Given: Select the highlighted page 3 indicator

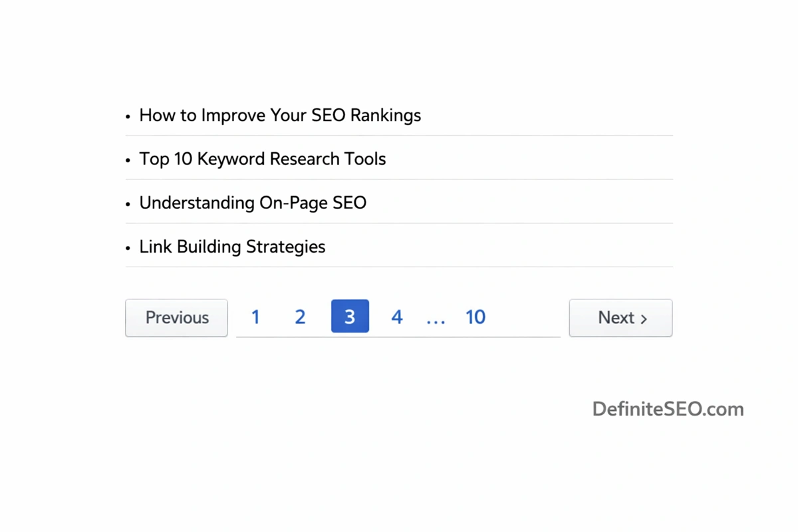Looking at the screenshot, I should pos(350,316).
